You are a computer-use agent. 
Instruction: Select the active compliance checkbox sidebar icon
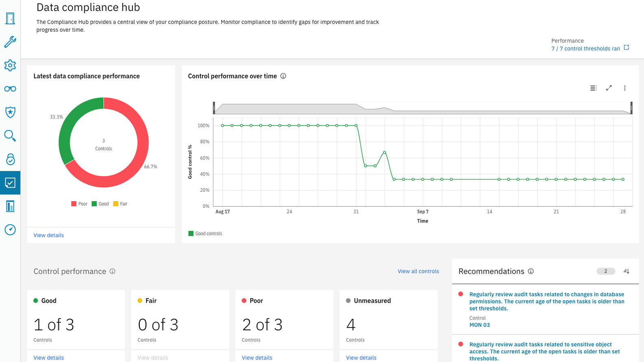coord(10,183)
